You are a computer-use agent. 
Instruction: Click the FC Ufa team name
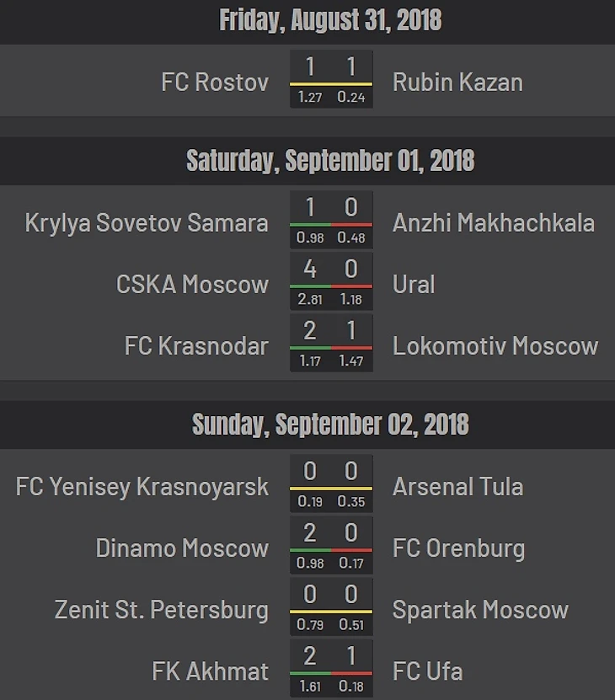coord(427,671)
